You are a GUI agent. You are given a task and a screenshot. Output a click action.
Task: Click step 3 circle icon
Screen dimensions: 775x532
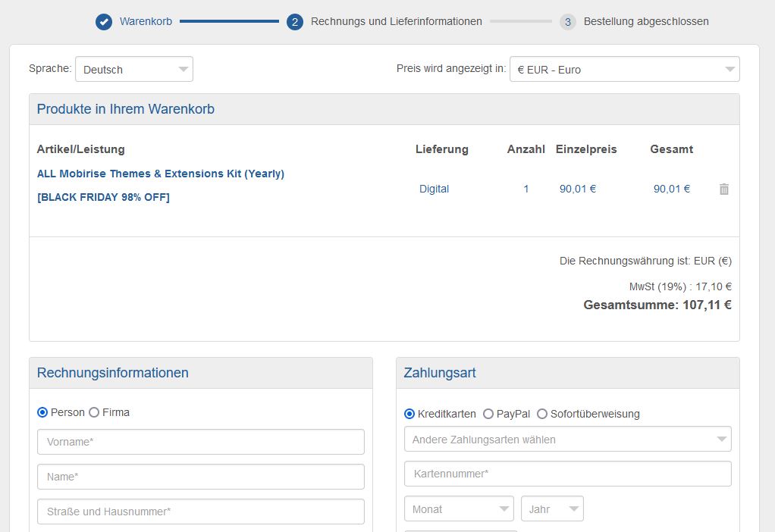click(568, 22)
